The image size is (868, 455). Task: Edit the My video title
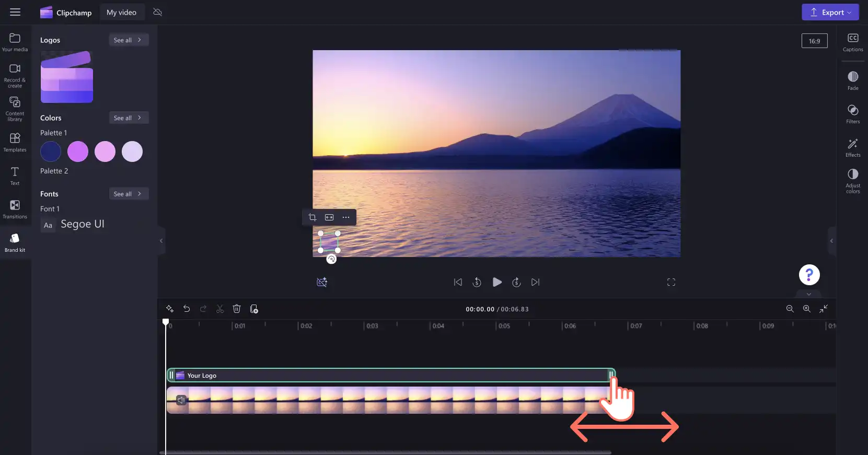point(121,13)
